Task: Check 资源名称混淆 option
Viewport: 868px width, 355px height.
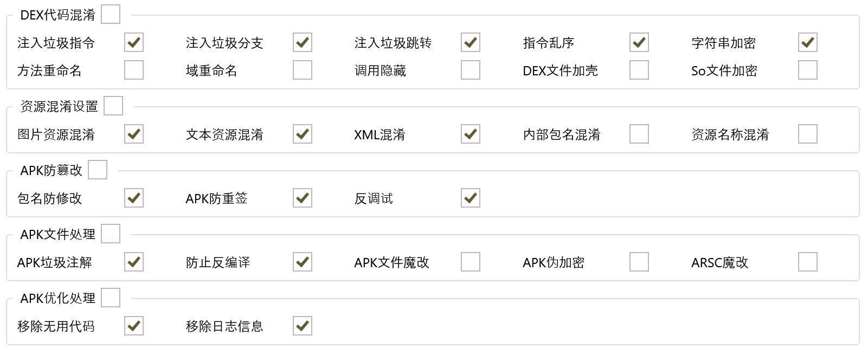Action: tap(808, 134)
